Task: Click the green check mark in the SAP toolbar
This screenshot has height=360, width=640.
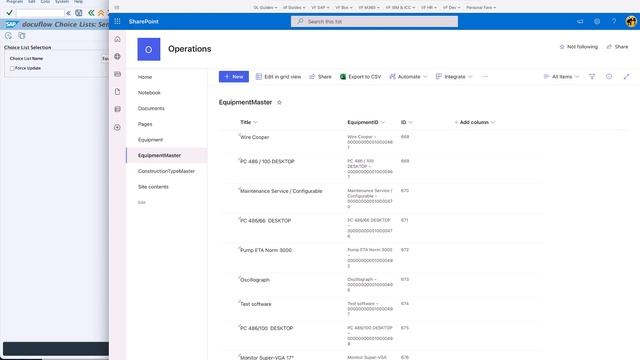Action: click(x=9, y=13)
